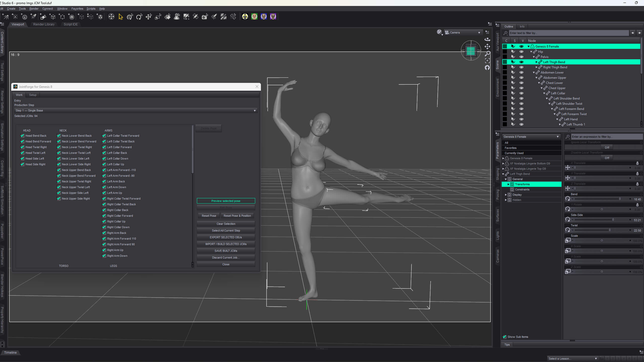Switch to the Script IDE tab

(x=70, y=24)
